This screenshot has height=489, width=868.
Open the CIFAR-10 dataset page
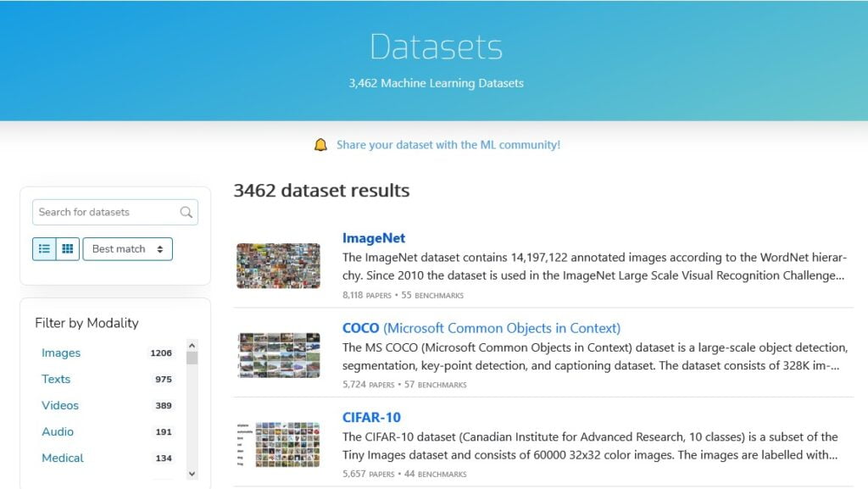(372, 418)
